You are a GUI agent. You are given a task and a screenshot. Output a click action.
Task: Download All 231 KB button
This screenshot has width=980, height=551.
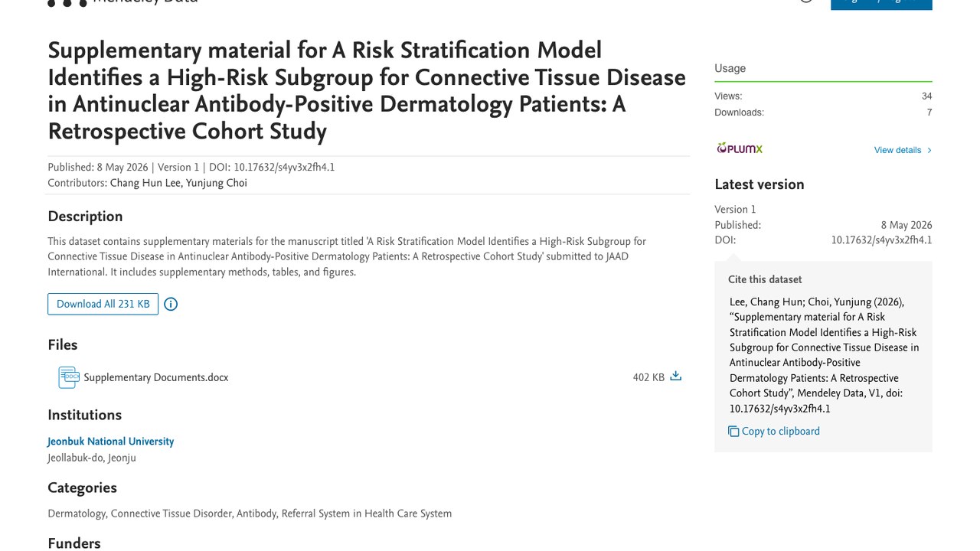(103, 304)
